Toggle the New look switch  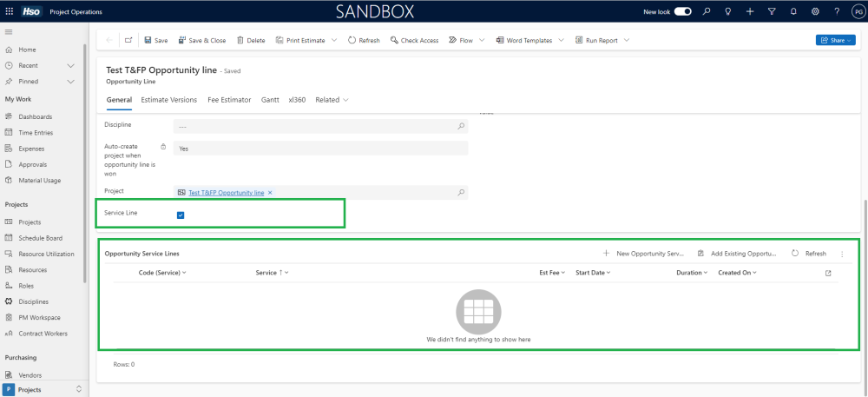(x=682, y=11)
